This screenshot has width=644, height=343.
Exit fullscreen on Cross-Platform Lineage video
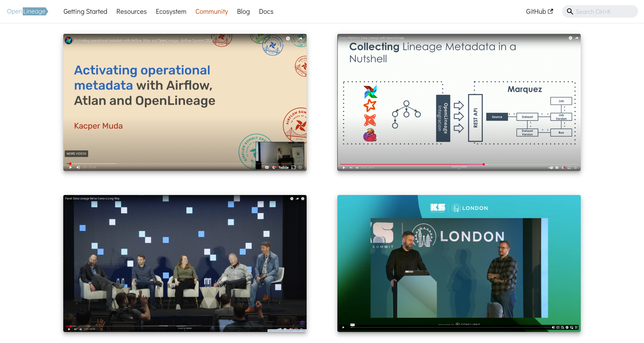[x=575, y=168]
